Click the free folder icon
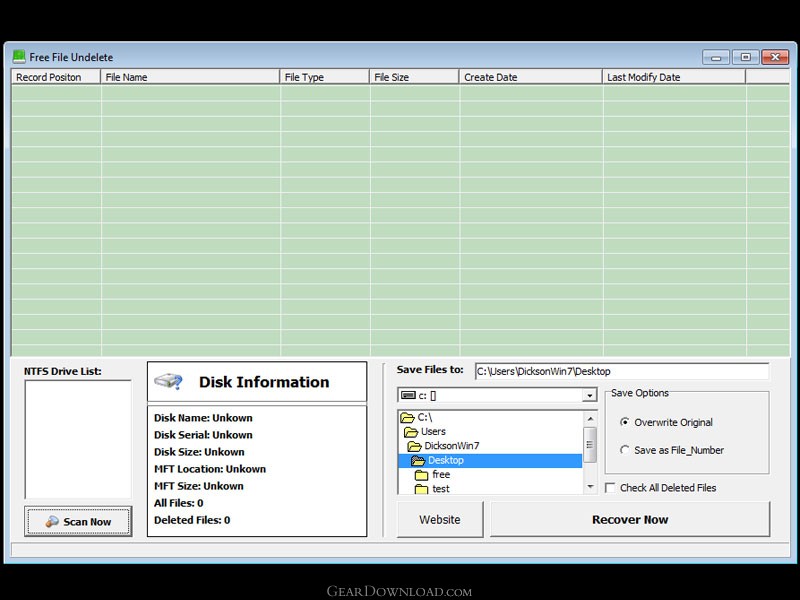The image size is (800, 600). tap(421, 475)
